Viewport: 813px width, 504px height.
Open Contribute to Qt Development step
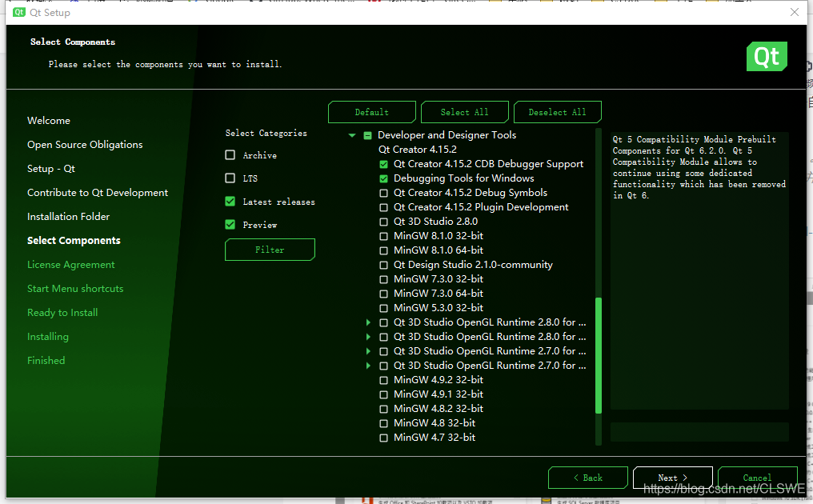98,192
